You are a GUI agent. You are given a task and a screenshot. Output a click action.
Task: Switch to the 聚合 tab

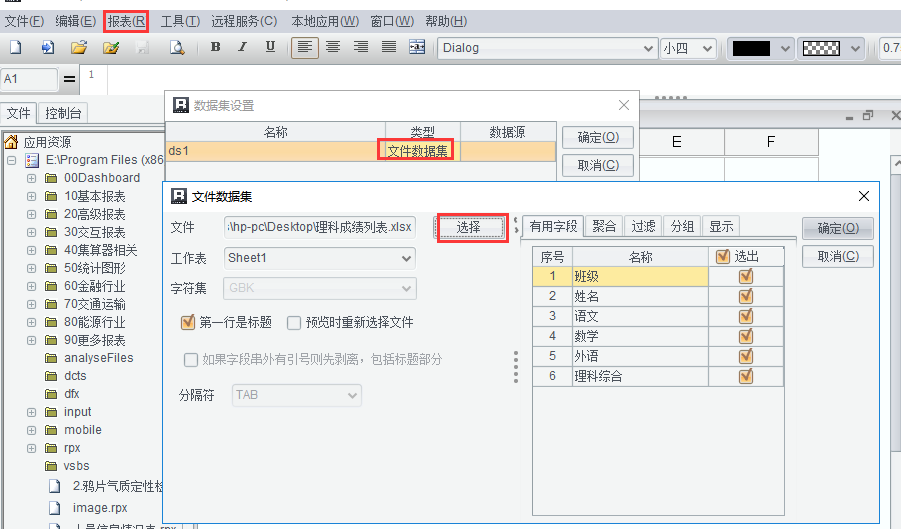(604, 226)
